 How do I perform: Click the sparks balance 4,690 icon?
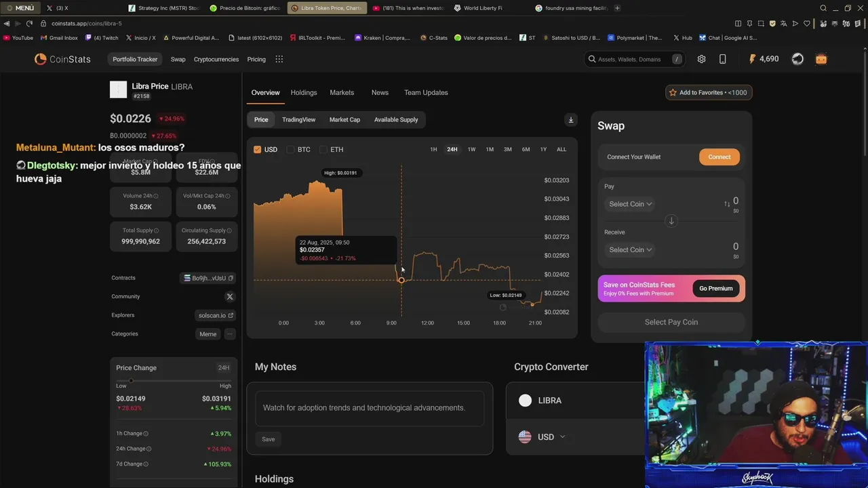[764, 59]
